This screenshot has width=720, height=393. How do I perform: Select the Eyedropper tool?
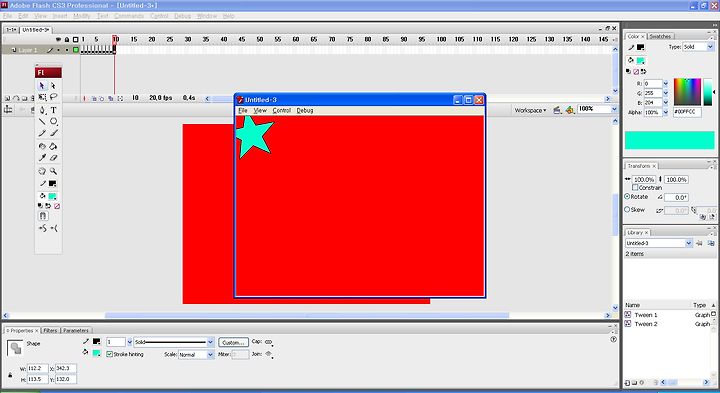point(42,157)
